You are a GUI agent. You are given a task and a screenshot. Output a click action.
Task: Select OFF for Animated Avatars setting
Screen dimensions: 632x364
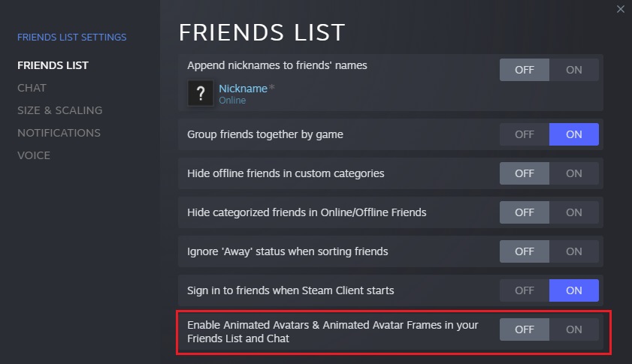tap(525, 329)
